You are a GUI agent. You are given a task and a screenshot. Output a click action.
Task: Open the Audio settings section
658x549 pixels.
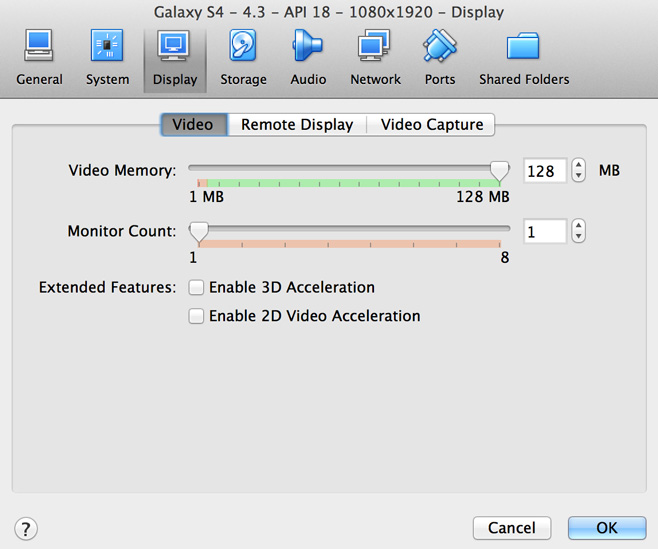click(308, 59)
